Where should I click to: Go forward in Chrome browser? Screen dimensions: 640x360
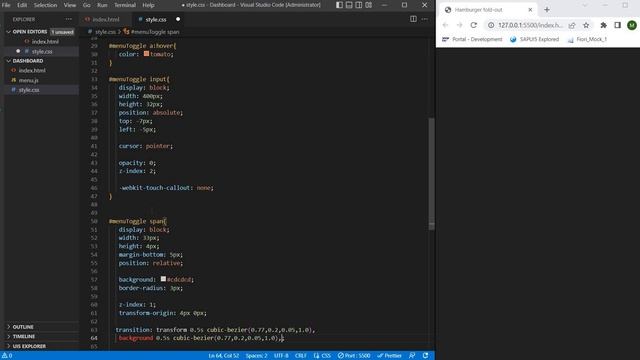pos(459,25)
